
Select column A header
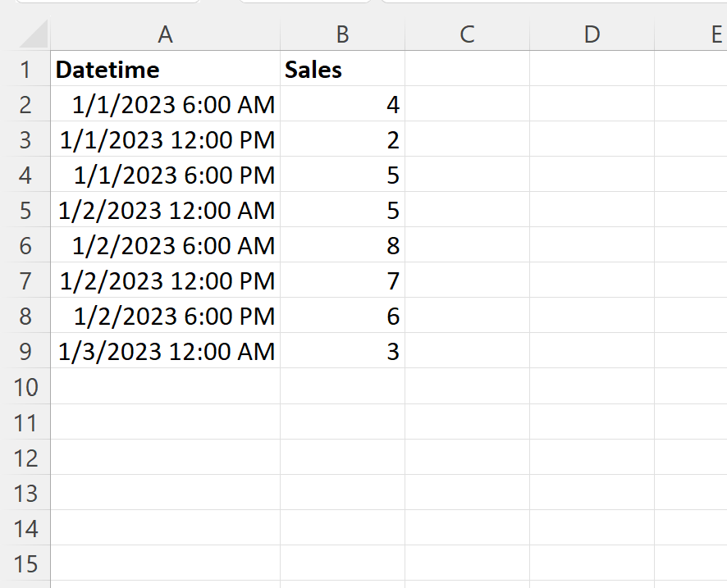coord(165,34)
